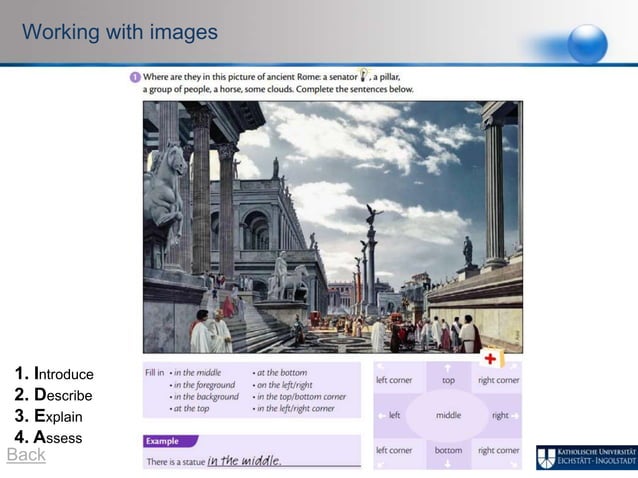The height and width of the screenshot is (478, 638).
Task: Click the senator lightbulb icon in instructions
Action: (366, 74)
